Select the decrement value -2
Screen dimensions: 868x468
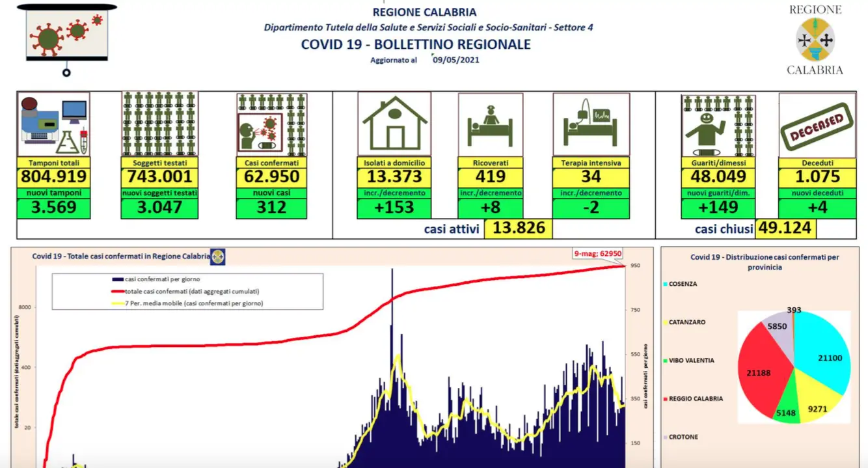tap(591, 208)
